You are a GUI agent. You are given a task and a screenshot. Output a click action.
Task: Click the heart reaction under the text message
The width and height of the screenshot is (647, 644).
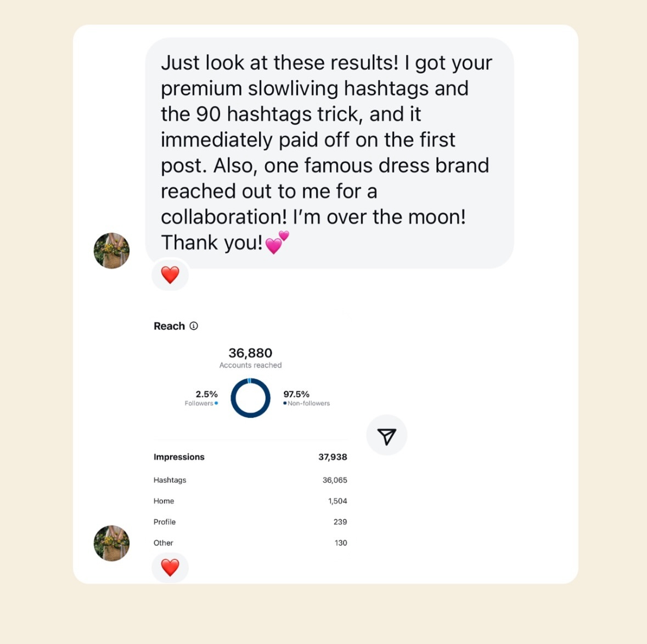pos(170,275)
